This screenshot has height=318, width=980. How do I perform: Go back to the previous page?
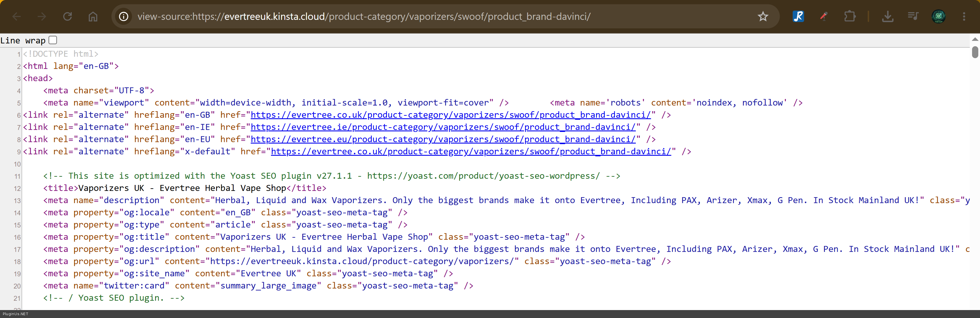pos(17,16)
